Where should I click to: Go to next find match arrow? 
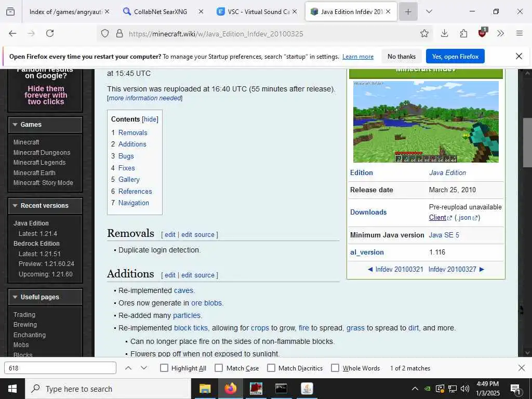click(x=144, y=368)
